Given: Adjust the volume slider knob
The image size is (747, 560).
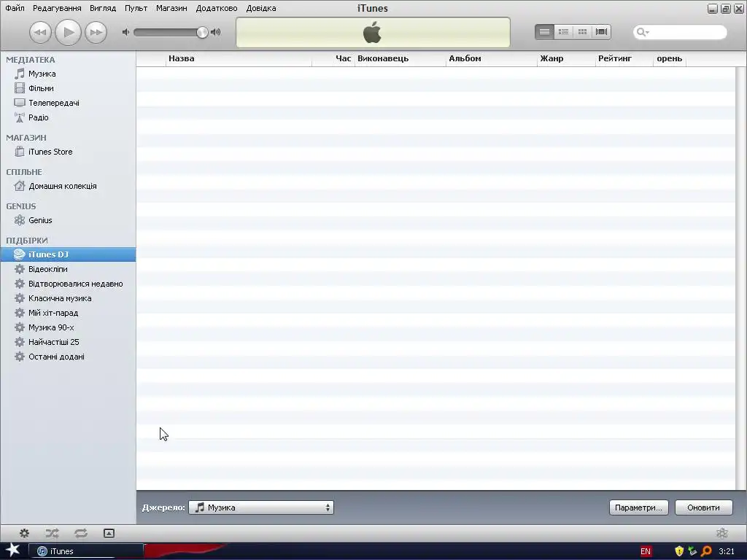Looking at the screenshot, I should 202,32.
